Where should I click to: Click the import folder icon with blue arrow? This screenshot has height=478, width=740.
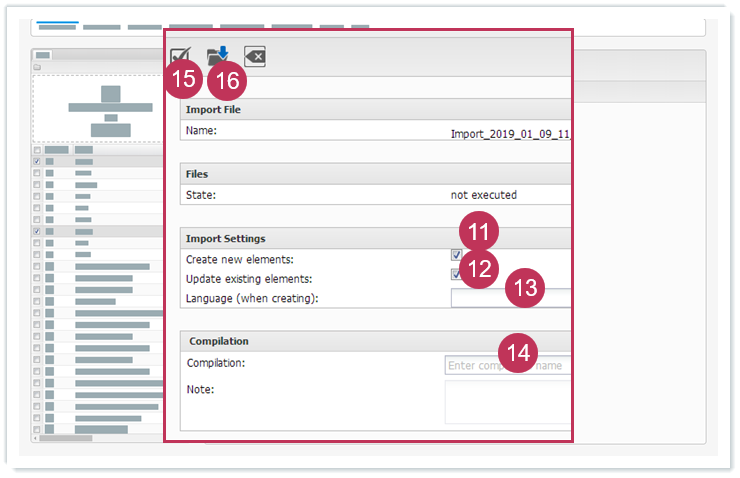pyautogui.click(x=218, y=57)
